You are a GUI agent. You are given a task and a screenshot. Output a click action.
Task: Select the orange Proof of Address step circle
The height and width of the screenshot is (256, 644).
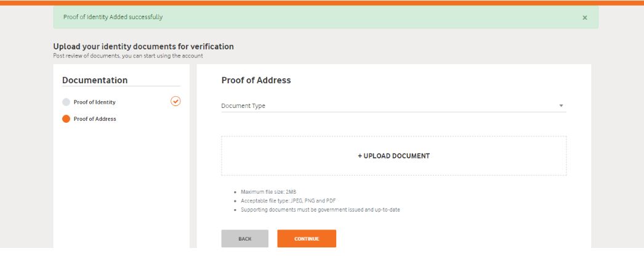(x=66, y=119)
